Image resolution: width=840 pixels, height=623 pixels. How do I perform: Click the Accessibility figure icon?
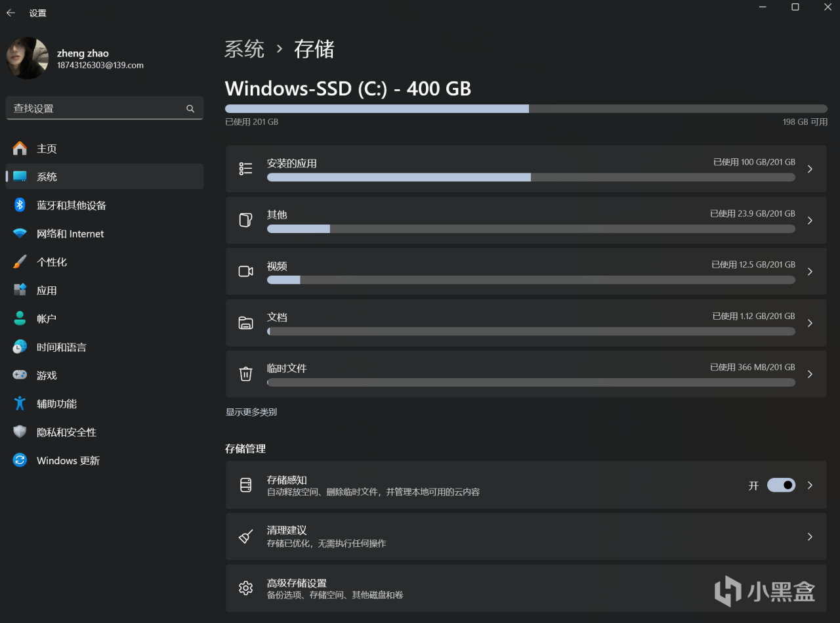coord(20,404)
